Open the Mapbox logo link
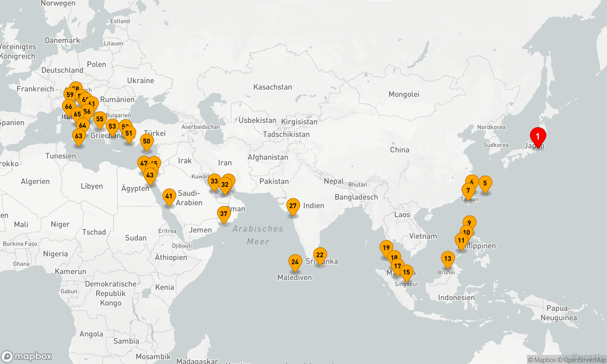 coord(27,356)
